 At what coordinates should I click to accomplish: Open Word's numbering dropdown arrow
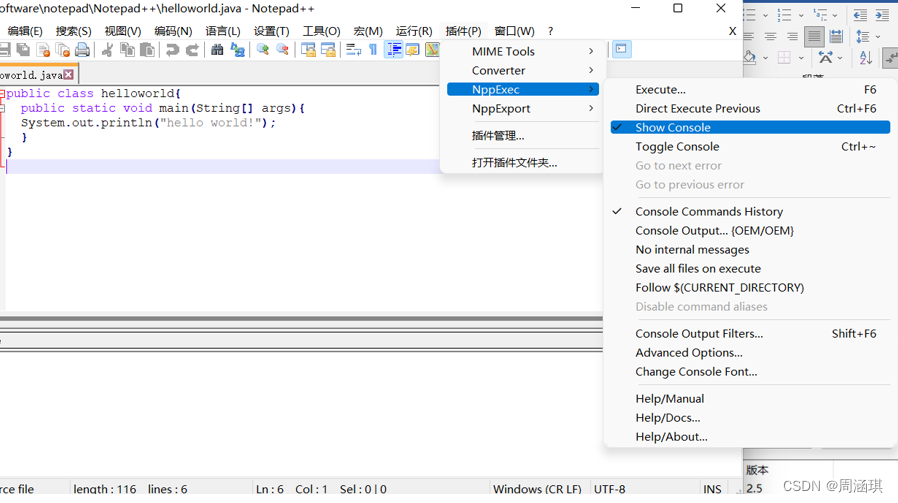click(x=801, y=15)
